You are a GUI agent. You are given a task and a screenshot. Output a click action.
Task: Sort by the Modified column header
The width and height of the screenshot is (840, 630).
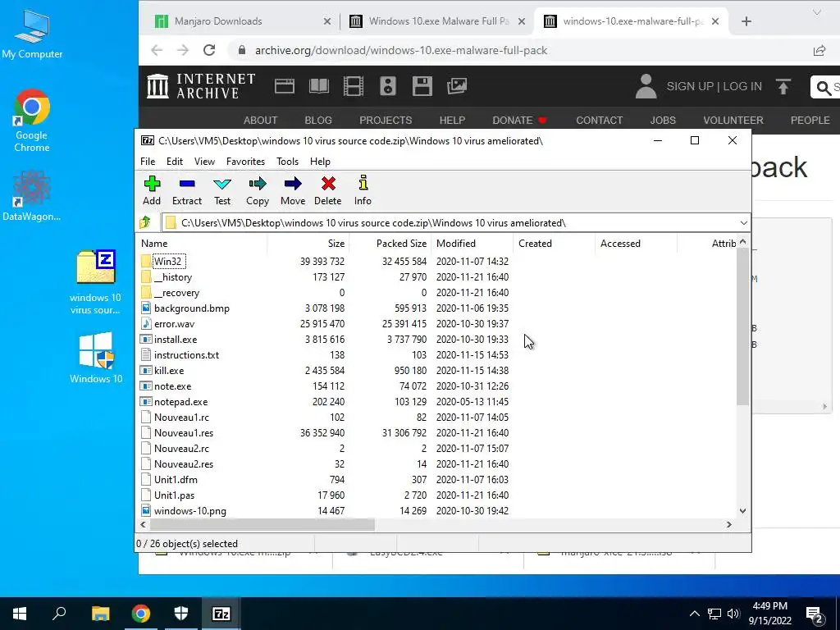[472, 243]
